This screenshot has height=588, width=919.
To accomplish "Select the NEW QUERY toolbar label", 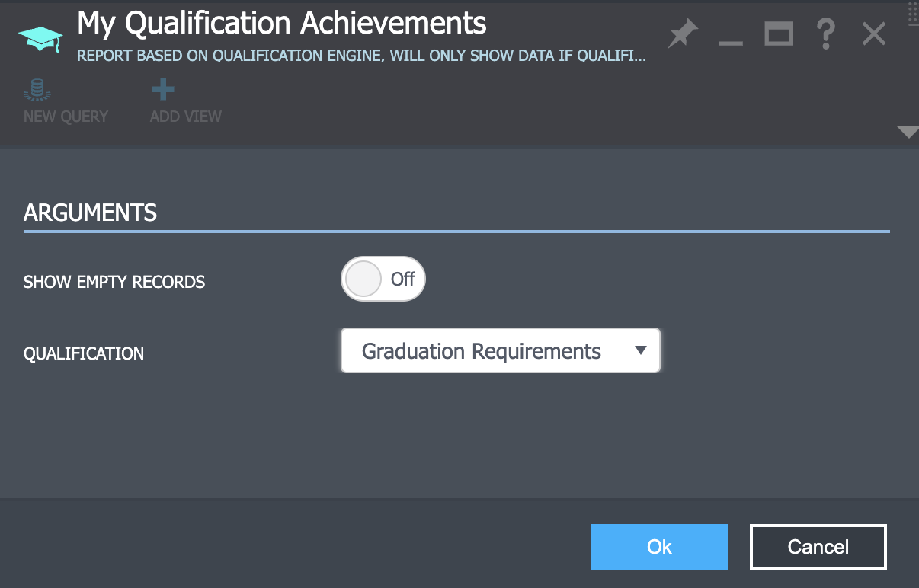I will [x=66, y=117].
